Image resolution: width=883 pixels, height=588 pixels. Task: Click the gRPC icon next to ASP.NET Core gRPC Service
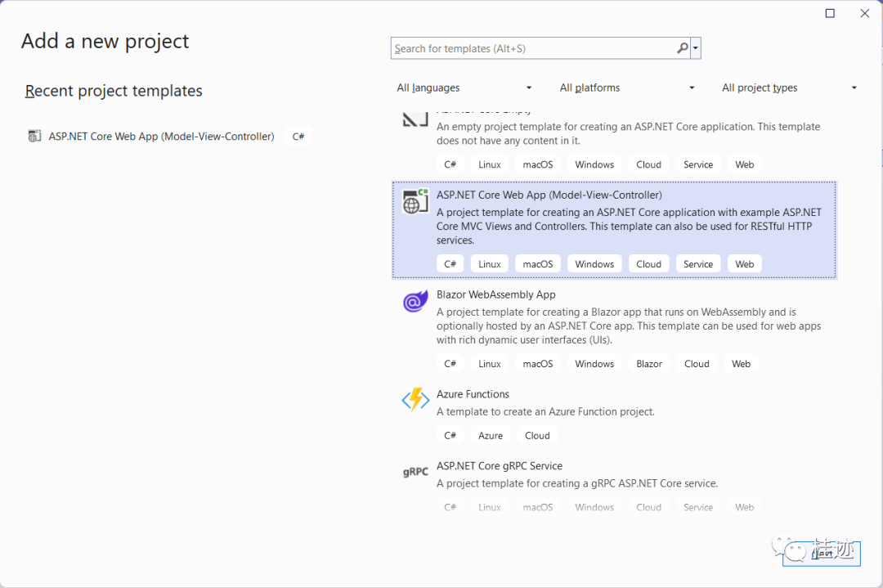click(x=415, y=472)
